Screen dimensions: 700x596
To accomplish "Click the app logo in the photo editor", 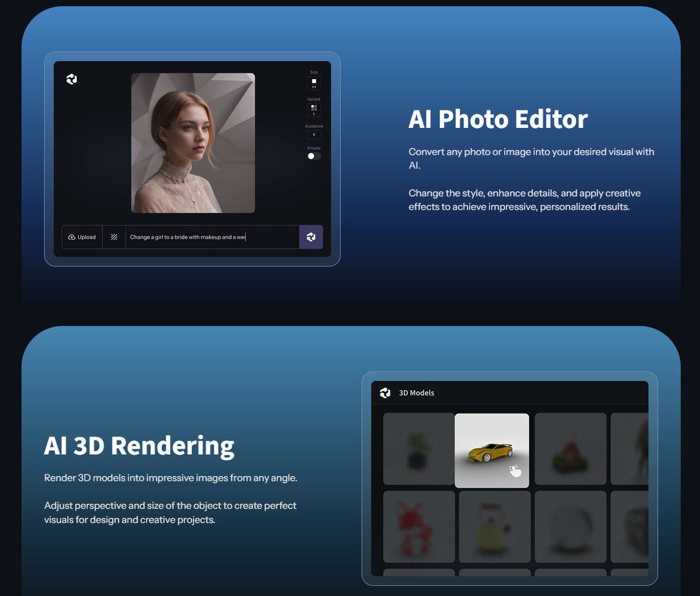I will 71,79.
